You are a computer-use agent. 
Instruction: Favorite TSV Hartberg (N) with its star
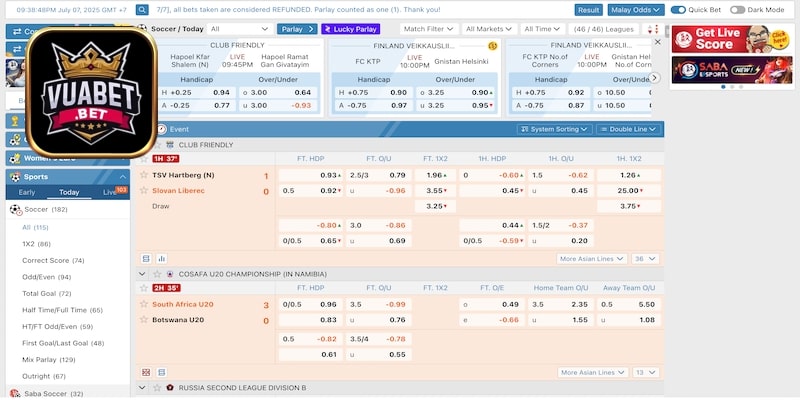click(x=144, y=175)
